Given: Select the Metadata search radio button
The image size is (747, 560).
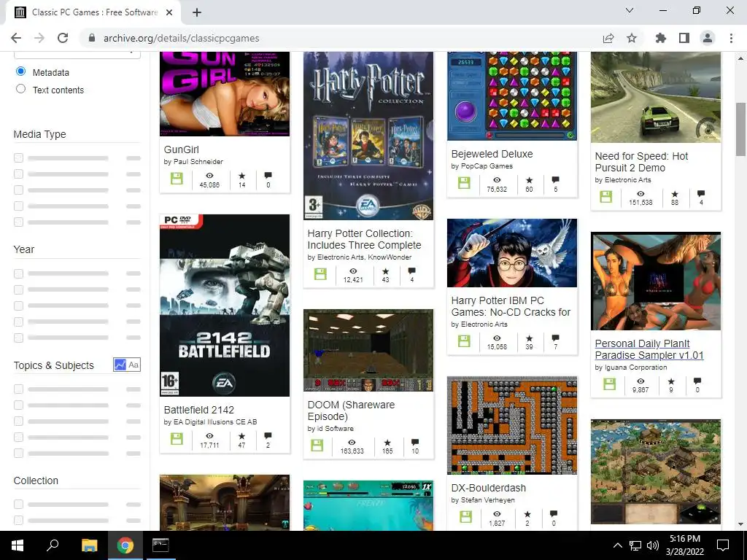Looking at the screenshot, I should click(20, 71).
